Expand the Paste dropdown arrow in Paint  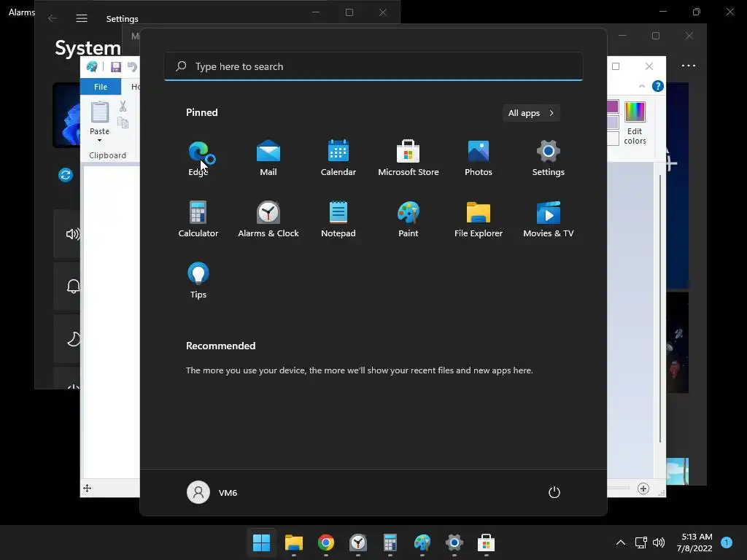pyautogui.click(x=99, y=141)
